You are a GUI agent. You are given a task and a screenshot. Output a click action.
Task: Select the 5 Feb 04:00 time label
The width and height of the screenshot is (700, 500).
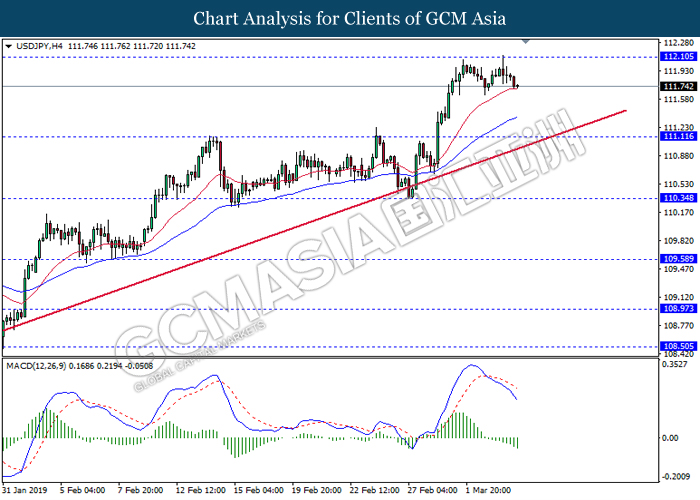tap(82, 490)
